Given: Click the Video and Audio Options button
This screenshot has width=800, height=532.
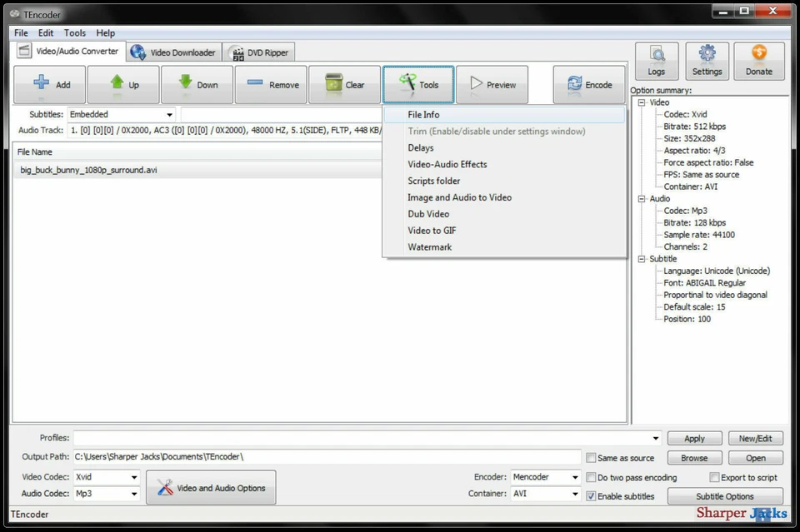Looking at the screenshot, I should point(210,486).
